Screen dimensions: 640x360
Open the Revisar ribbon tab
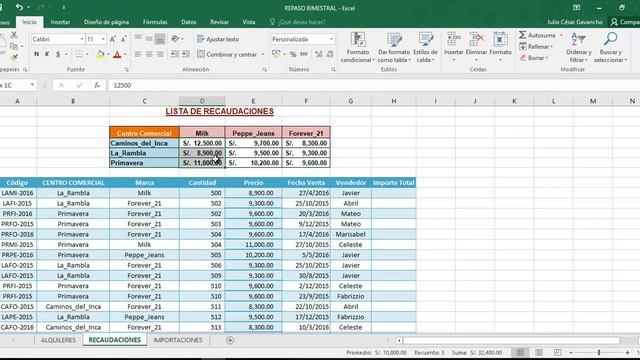point(219,22)
